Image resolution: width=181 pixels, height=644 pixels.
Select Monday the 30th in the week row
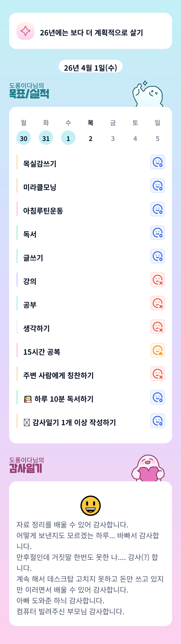pos(23,138)
